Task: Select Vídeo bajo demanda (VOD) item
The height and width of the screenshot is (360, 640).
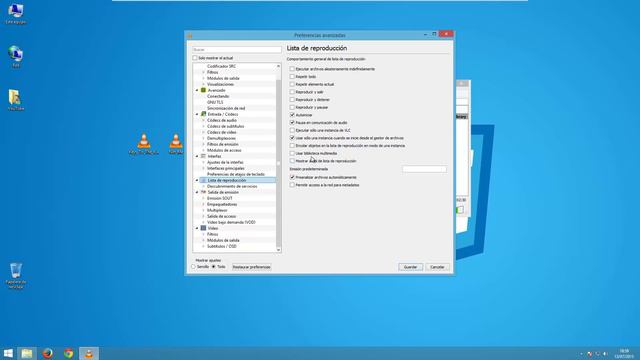Action: (x=231, y=222)
